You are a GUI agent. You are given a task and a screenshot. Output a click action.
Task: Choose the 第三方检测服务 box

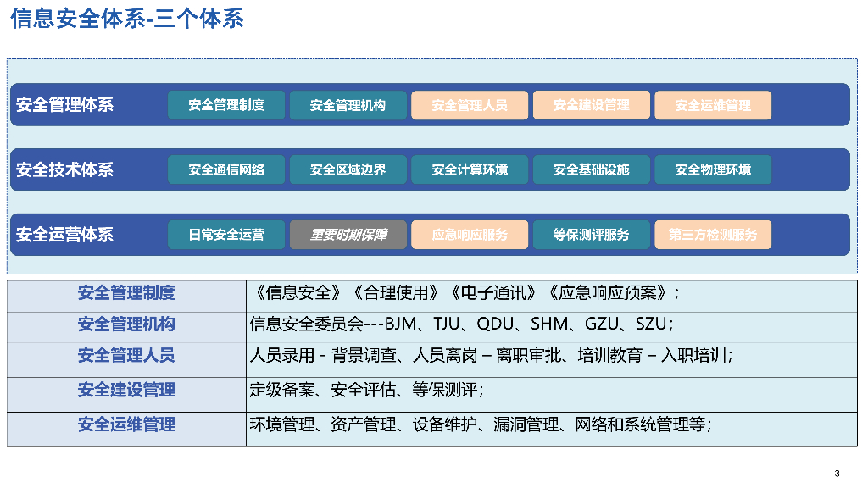(x=713, y=235)
